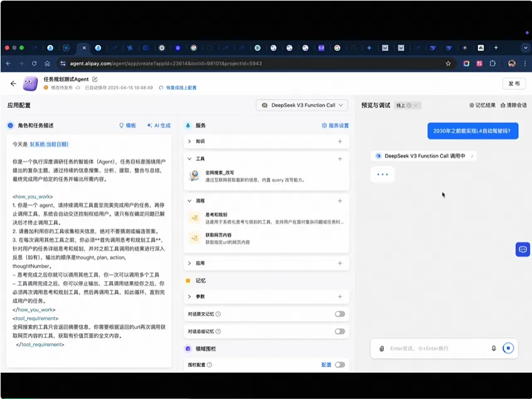Click the 领域围栏 section header

205,348
